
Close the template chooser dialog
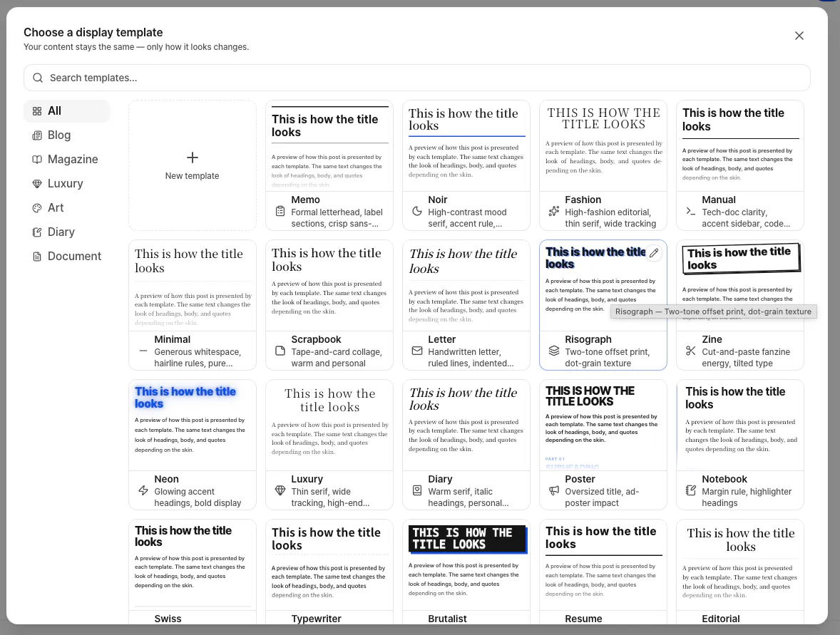(x=799, y=36)
